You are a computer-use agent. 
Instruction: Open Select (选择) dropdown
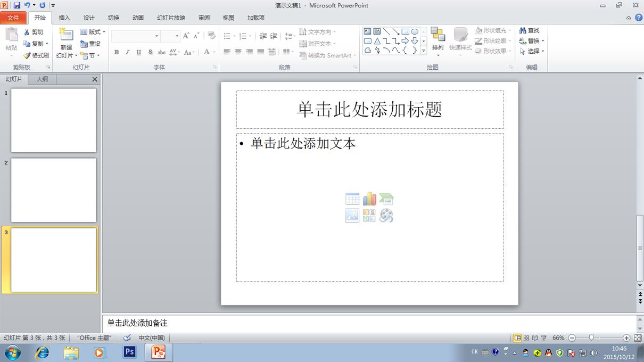coord(532,52)
